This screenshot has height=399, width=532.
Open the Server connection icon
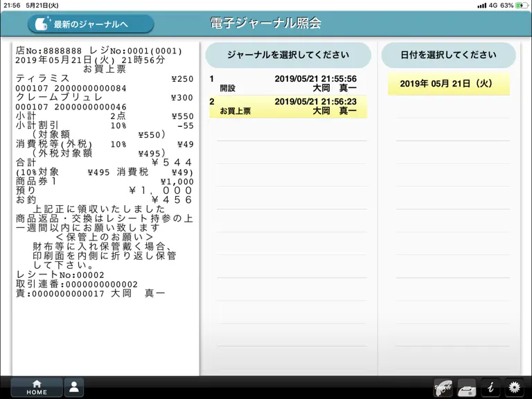[443, 388]
